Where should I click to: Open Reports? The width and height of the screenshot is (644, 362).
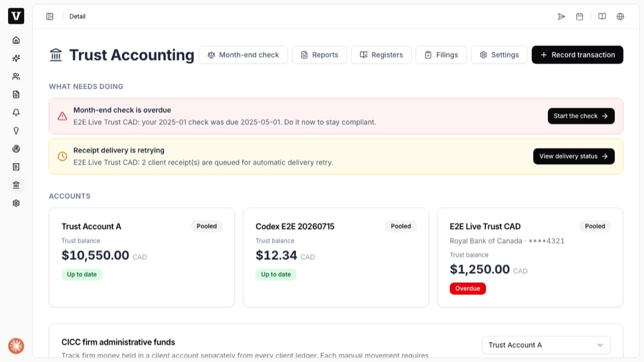319,54
